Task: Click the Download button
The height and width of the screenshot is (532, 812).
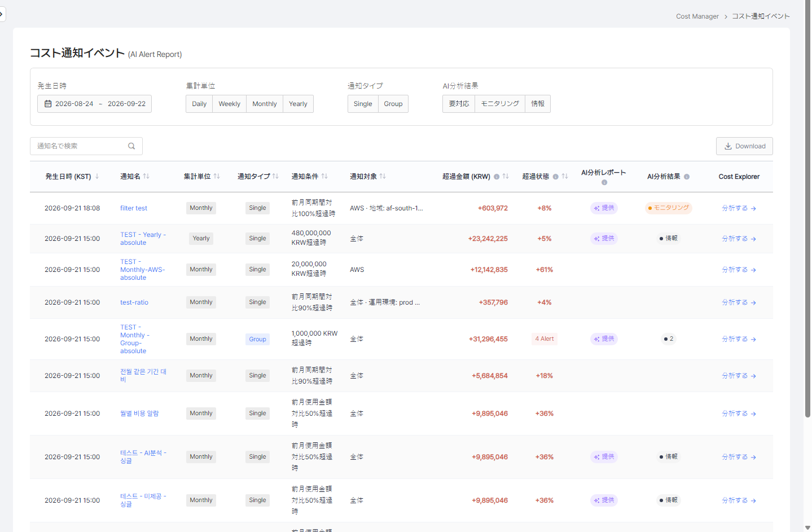Action: point(744,146)
